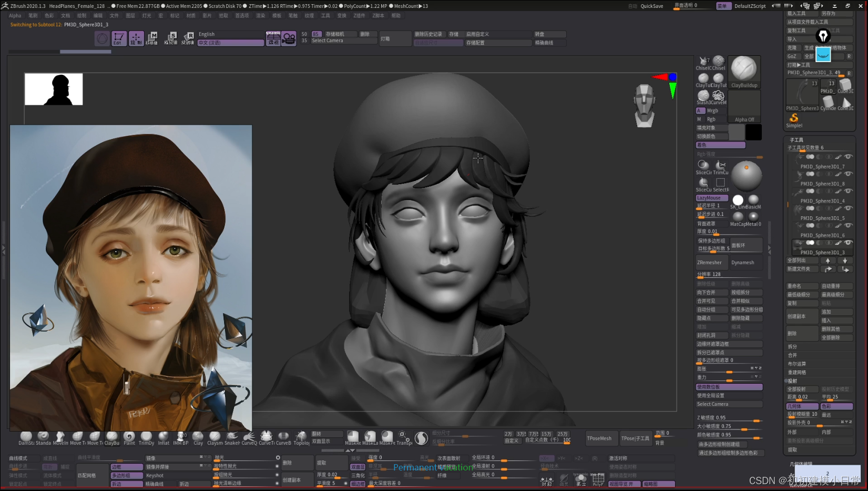868x491 pixels.
Task: Toggle the LazyMouse option
Action: (712, 198)
